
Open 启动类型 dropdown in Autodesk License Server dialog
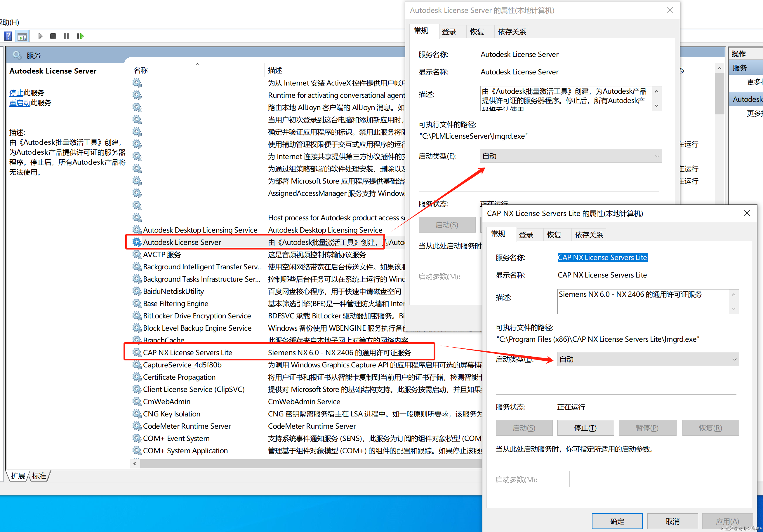tap(571, 156)
